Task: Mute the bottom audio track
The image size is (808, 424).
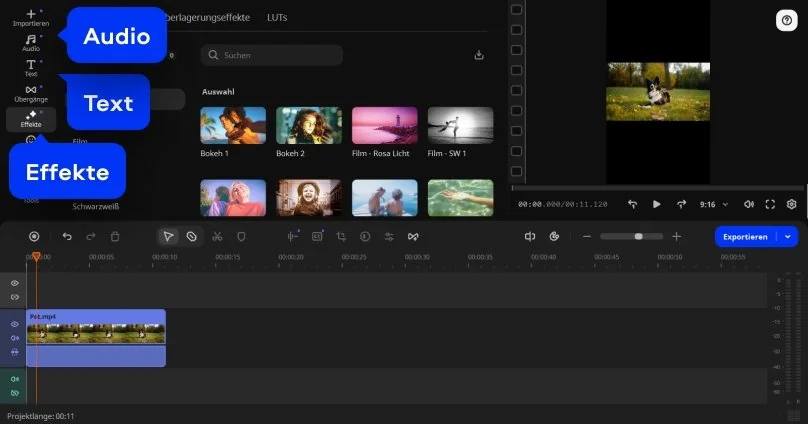Action: (x=15, y=380)
